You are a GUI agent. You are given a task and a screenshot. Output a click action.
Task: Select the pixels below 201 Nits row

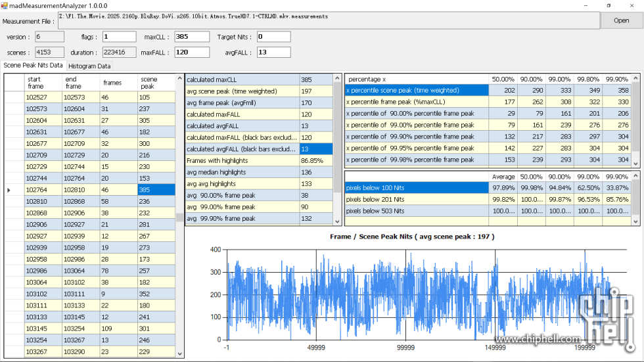tap(417, 199)
